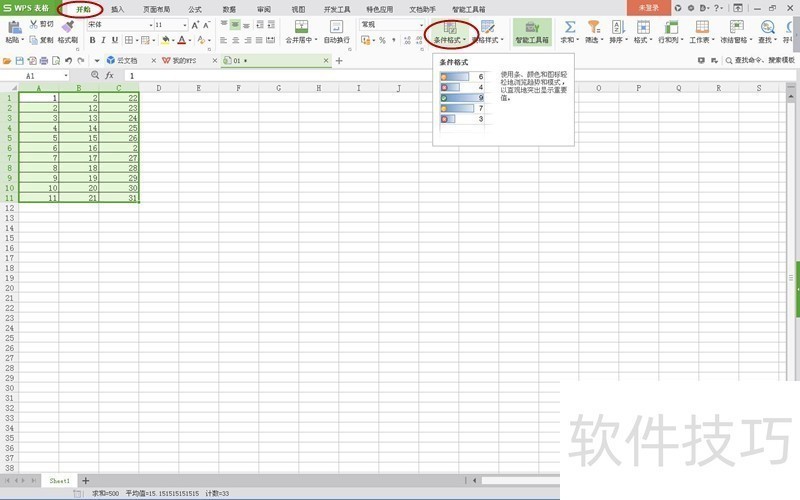Open the Insert (插入) ribbon tab
Viewport: 800px width, 500px height.
[117, 9]
